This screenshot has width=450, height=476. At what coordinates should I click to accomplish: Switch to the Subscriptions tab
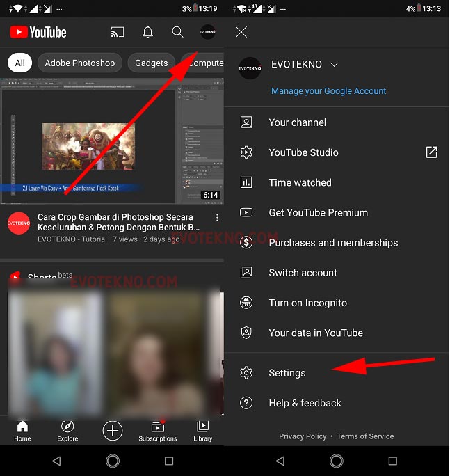tap(158, 431)
